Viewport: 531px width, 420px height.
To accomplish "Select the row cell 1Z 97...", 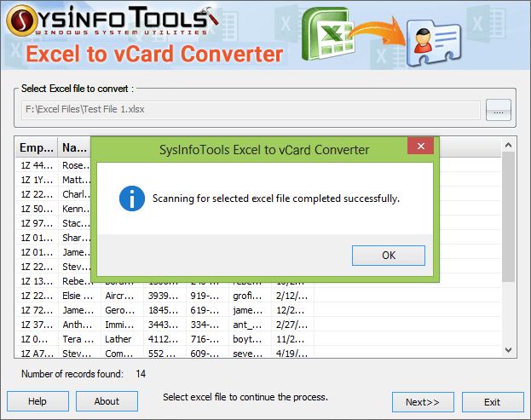I will [37, 223].
